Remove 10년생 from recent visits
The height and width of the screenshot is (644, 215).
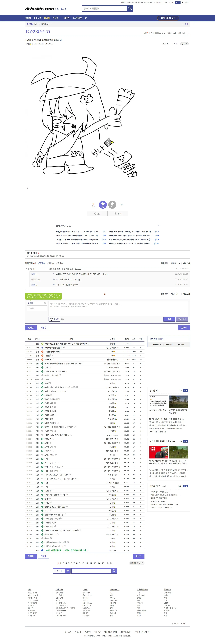click(x=51, y=24)
